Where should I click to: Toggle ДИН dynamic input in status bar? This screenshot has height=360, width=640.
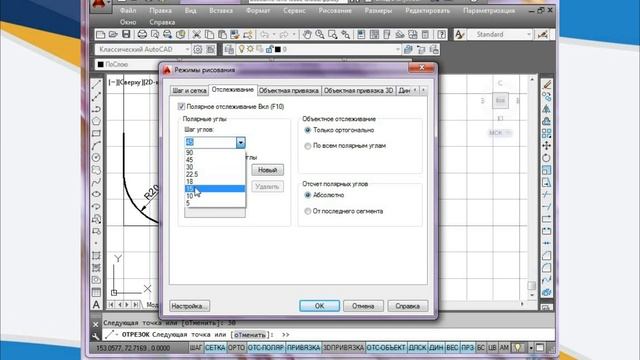436,348
